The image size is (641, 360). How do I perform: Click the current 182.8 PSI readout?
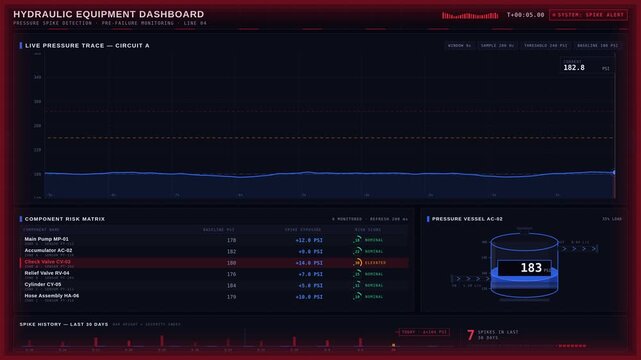pos(587,65)
